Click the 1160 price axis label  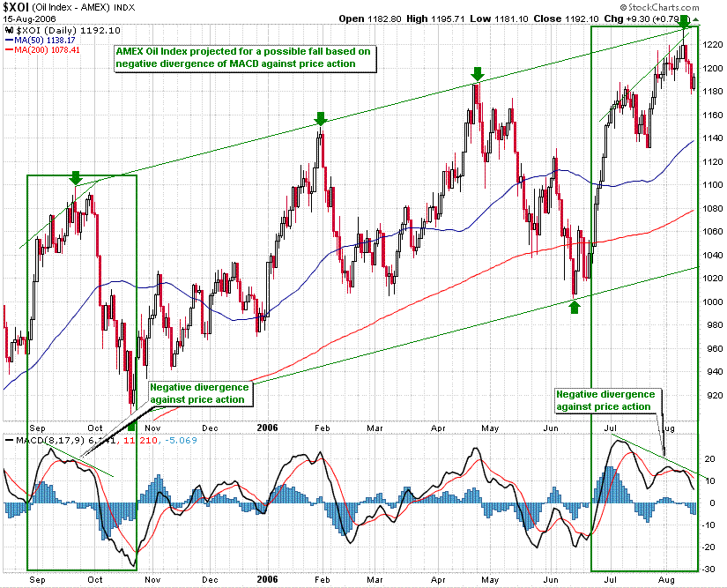[713, 115]
